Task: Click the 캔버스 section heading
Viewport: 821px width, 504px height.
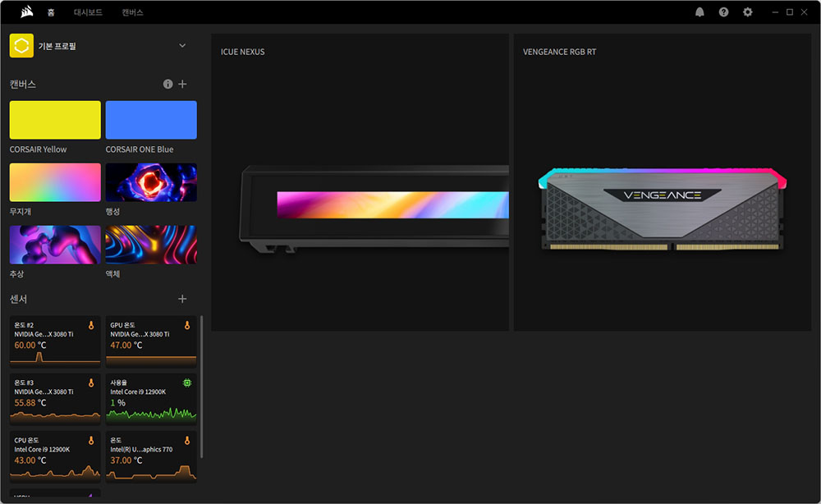Action: click(22, 85)
